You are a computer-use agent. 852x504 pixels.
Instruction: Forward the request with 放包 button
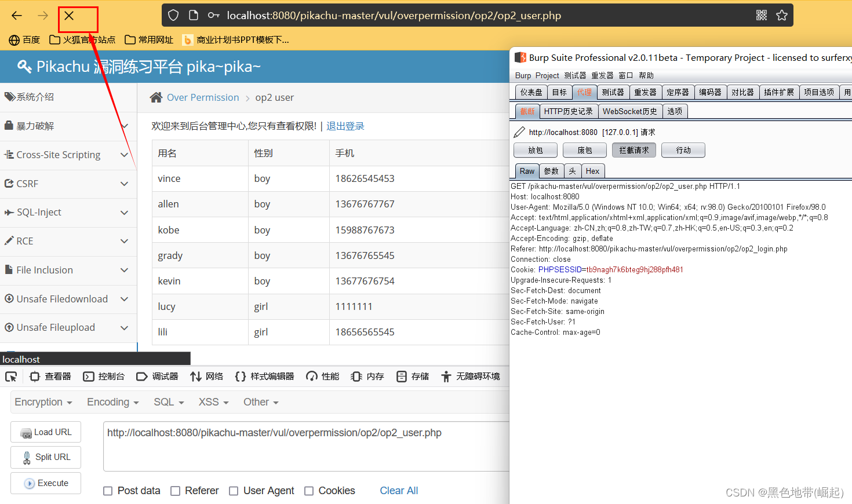(x=536, y=150)
